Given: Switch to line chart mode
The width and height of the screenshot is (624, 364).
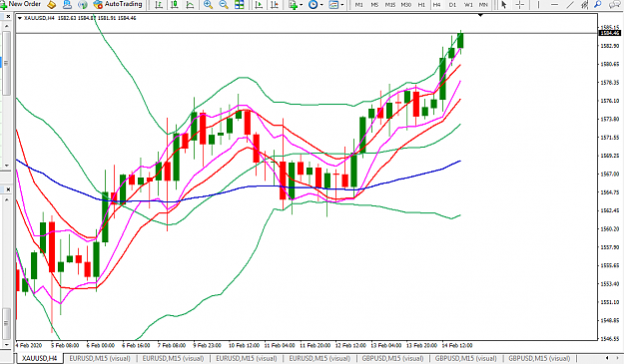Looking at the screenshot, I should point(191,5).
